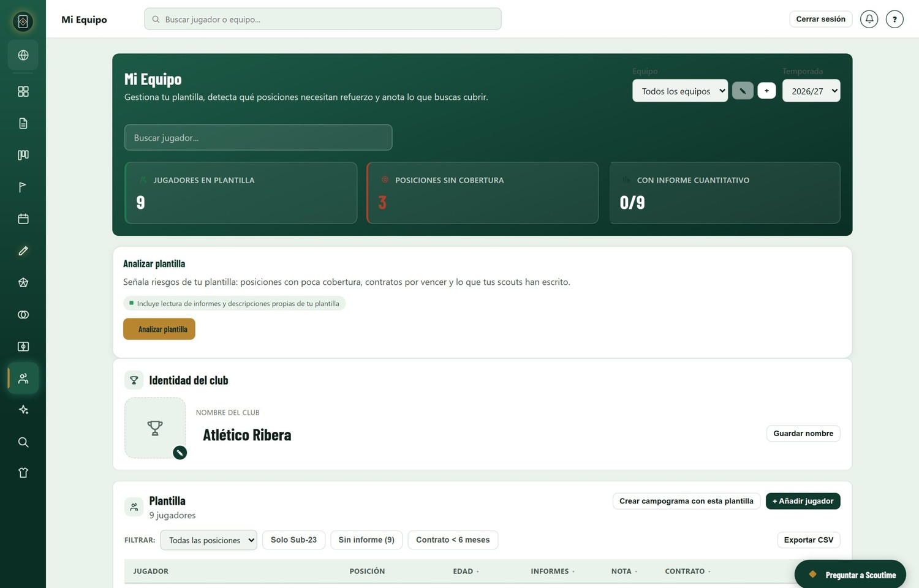This screenshot has height=588, width=919.
Task: Open the dashboard grid icon in sidebar
Action: [23, 91]
